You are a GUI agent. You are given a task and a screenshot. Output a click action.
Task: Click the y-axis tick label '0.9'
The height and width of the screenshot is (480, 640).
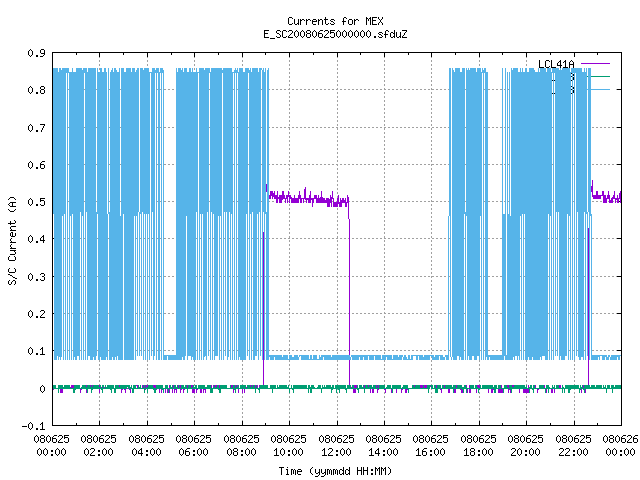point(36,53)
